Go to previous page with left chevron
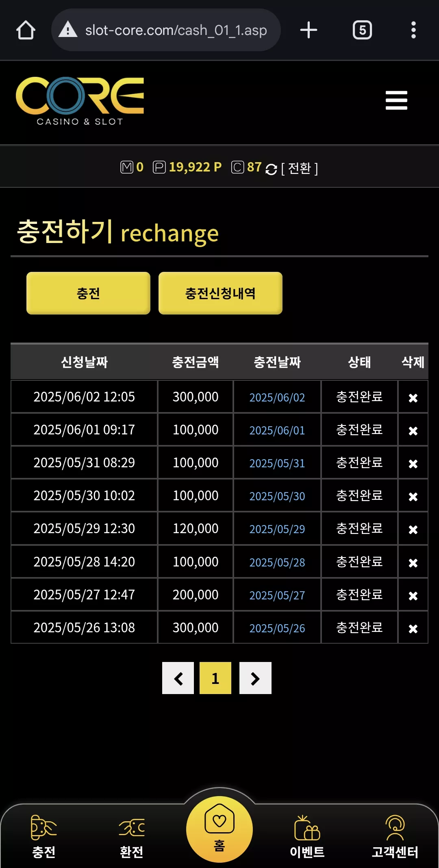The height and width of the screenshot is (868, 439). (178, 678)
